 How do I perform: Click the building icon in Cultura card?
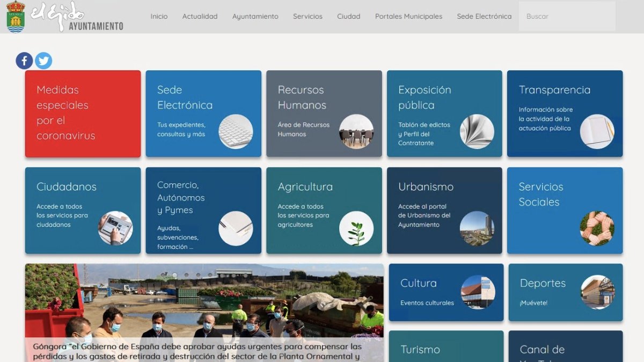tap(478, 292)
